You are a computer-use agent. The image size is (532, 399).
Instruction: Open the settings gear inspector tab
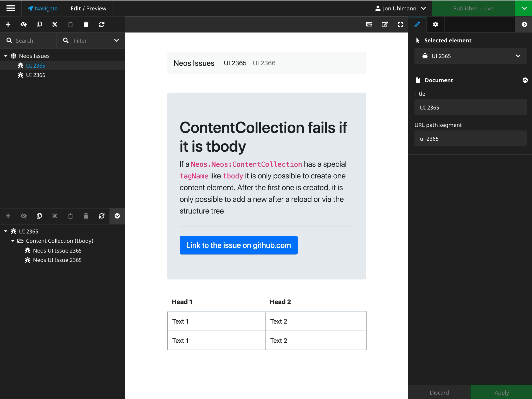point(436,24)
